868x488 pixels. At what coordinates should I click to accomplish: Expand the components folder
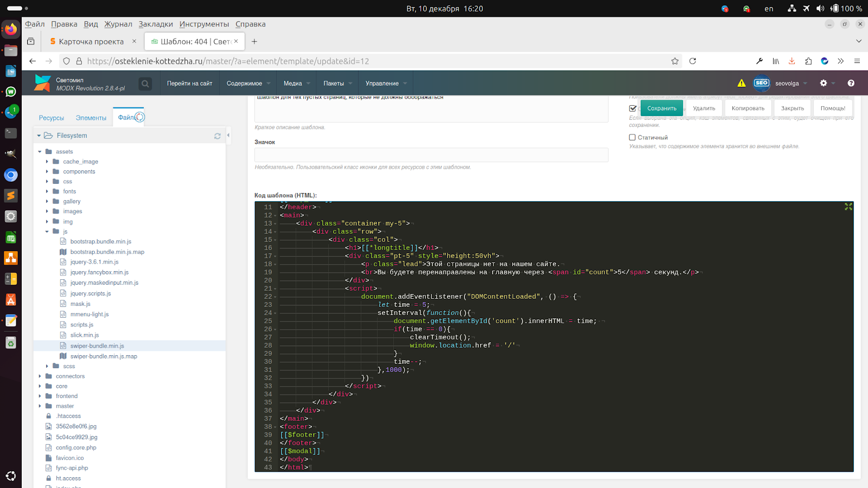47,171
